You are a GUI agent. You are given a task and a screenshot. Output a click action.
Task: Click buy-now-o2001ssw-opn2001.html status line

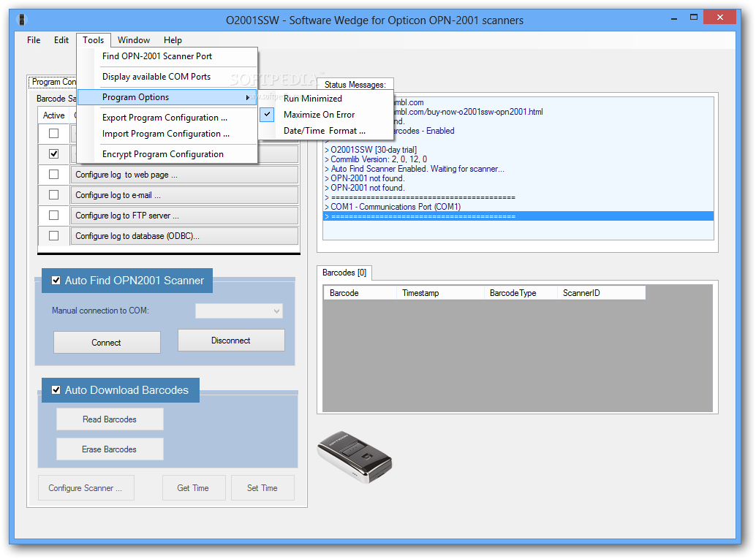[x=553, y=112]
